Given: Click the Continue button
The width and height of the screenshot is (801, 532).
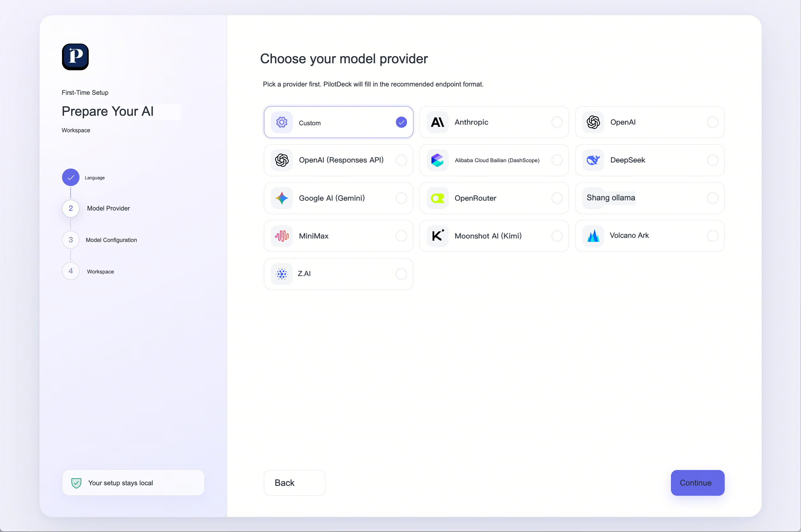Looking at the screenshot, I should coord(698,483).
